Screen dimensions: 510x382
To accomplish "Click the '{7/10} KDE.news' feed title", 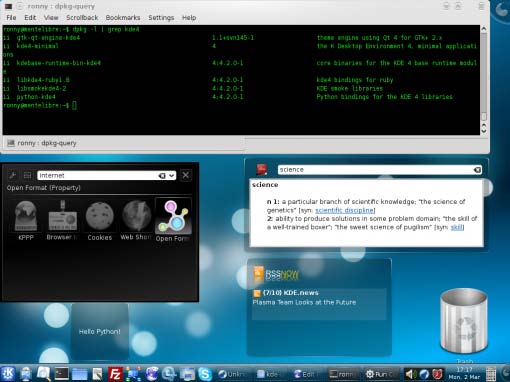I will (290, 293).
